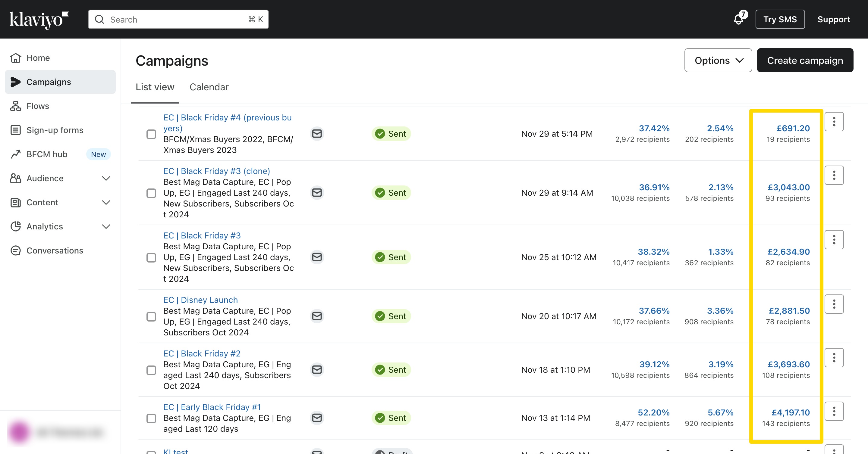Open the Support link

click(x=834, y=19)
